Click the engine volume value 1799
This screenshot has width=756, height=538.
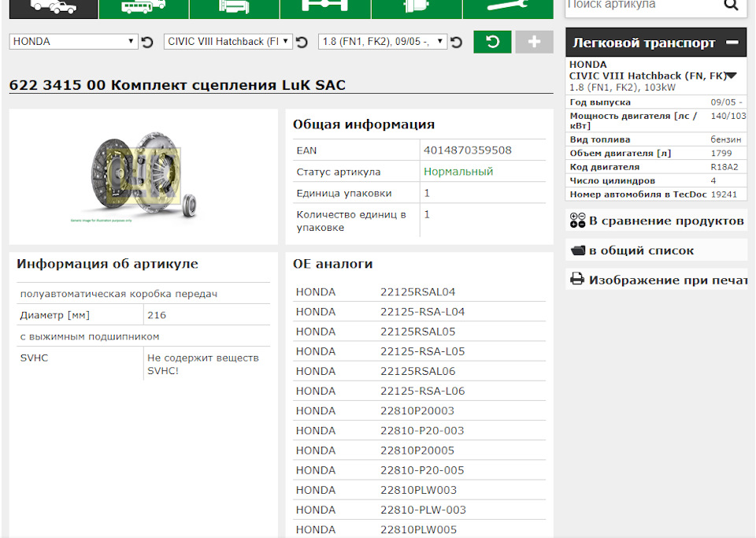pos(721,154)
